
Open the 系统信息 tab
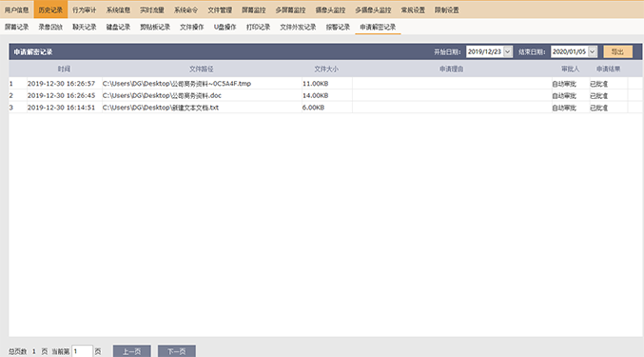pos(118,10)
